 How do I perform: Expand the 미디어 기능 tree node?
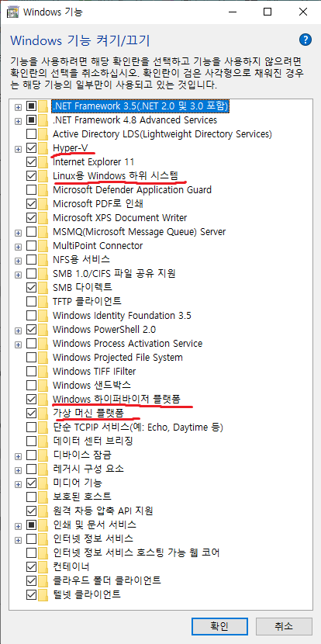pyautogui.click(x=18, y=484)
